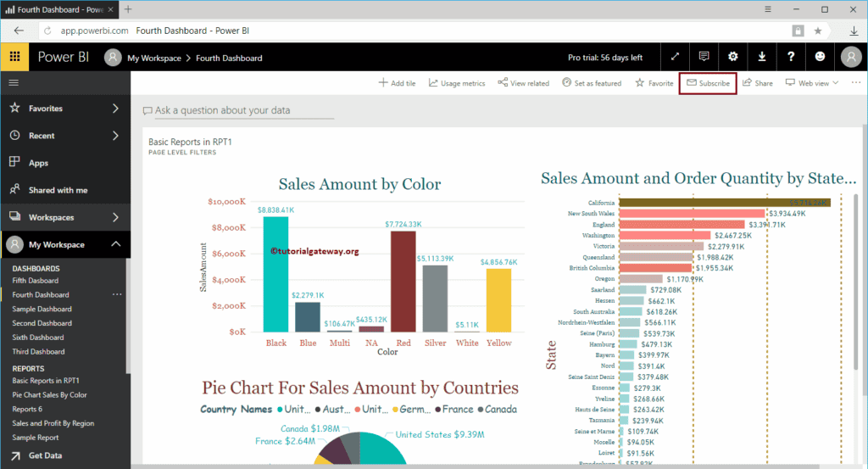Select Fourth Dashboard in sidebar list
The width and height of the screenshot is (868, 469).
pos(41,294)
